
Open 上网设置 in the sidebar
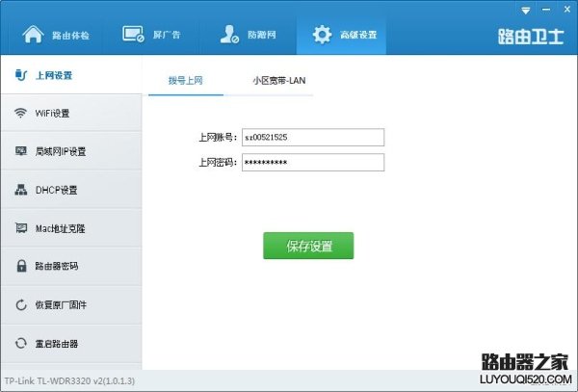click(x=71, y=75)
